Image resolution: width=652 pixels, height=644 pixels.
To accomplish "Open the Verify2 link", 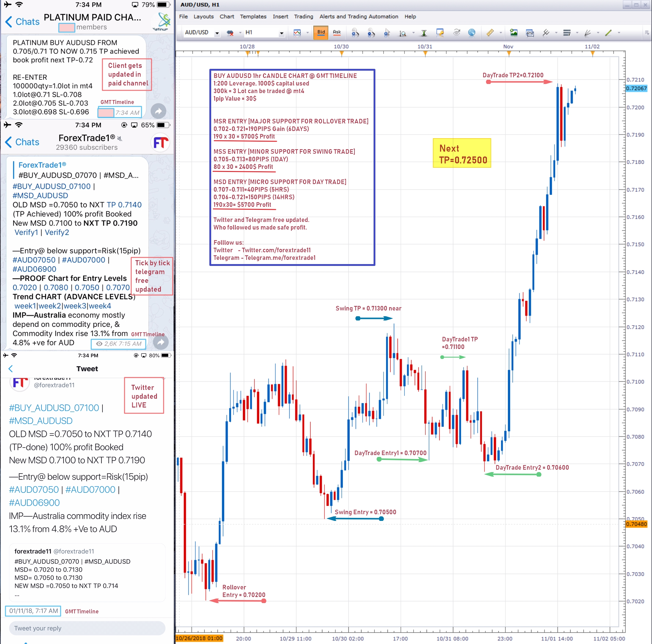I will click(57, 232).
